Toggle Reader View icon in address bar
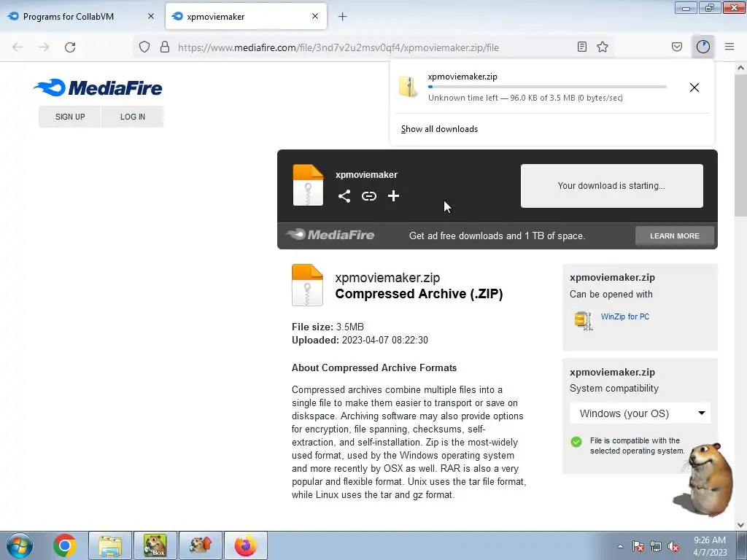This screenshot has width=747, height=560. point(581,47)
